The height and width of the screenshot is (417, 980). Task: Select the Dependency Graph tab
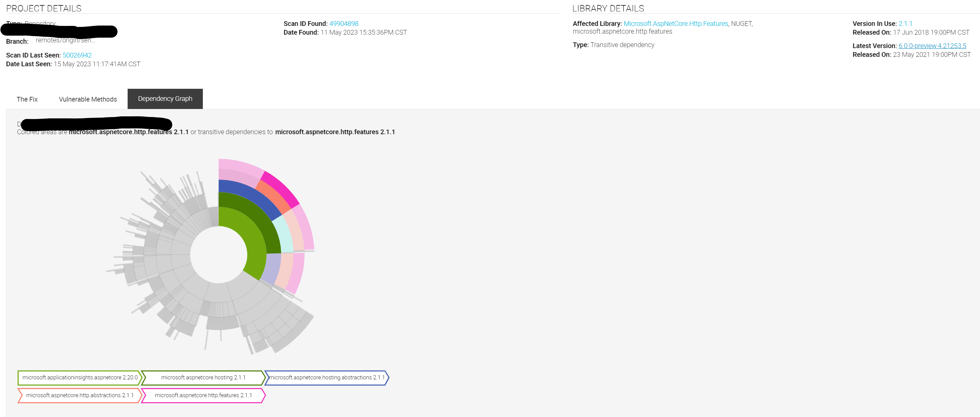click(x=165, y=98)
